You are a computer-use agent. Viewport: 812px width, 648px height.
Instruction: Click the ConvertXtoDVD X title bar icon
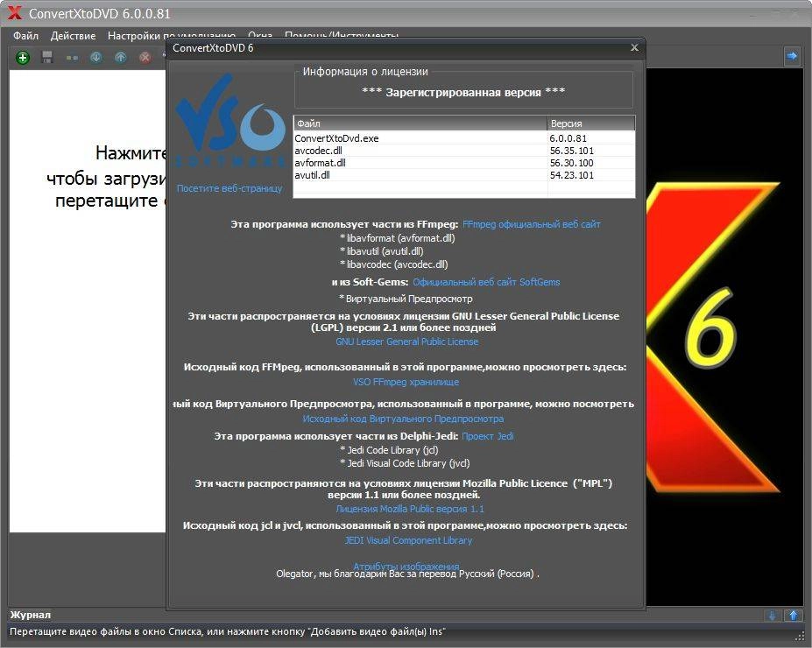(x=15, y=12)
